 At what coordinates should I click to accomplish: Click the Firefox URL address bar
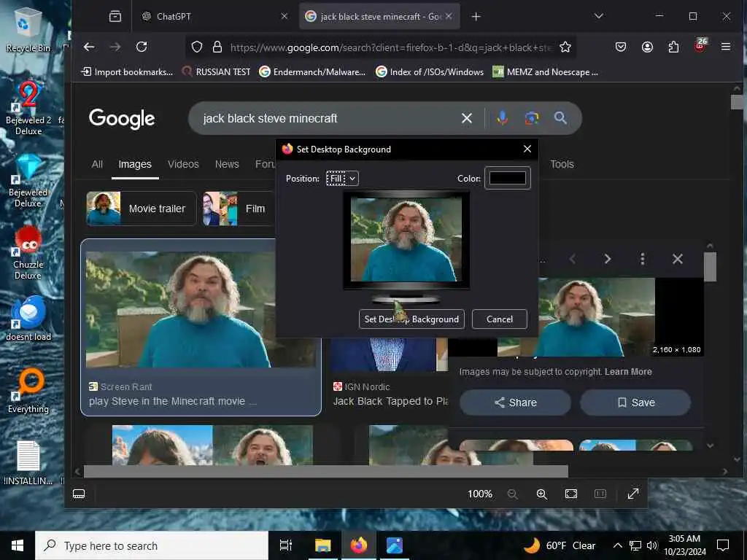click(x=391, y=47)
